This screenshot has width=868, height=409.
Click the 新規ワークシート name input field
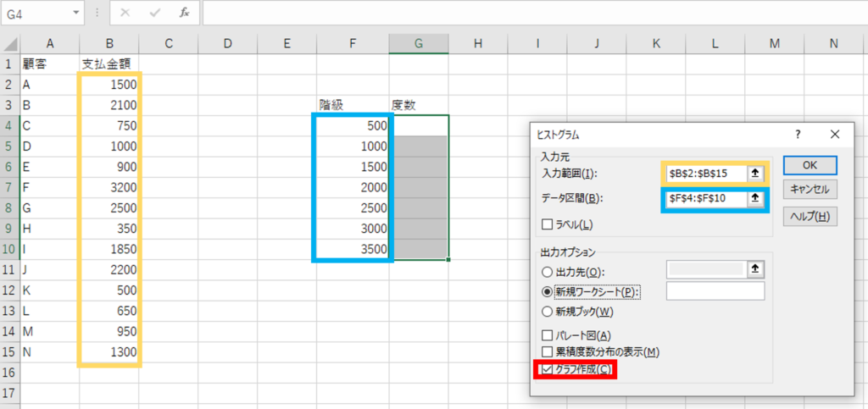715,290
